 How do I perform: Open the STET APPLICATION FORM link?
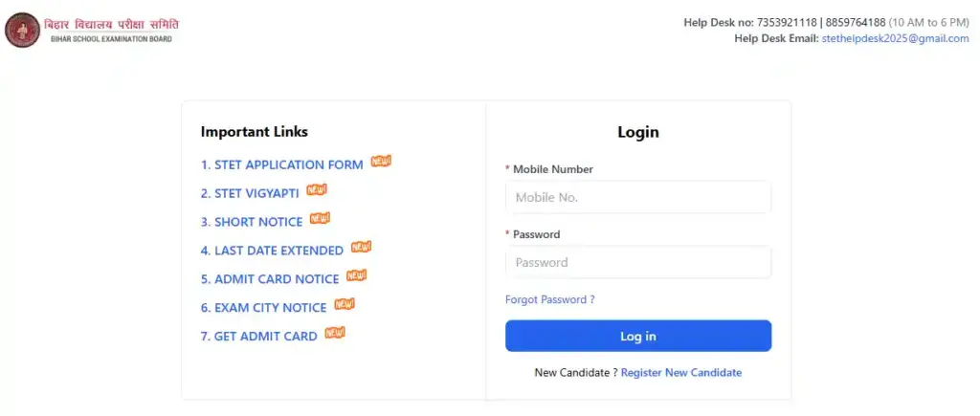pyautogui.click(x=281, y=164)
